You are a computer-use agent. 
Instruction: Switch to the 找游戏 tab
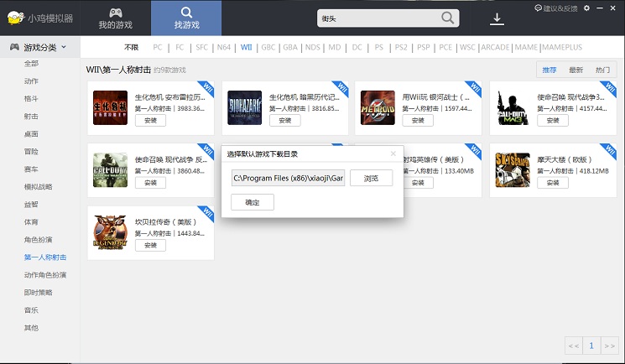tap(186, 18)
